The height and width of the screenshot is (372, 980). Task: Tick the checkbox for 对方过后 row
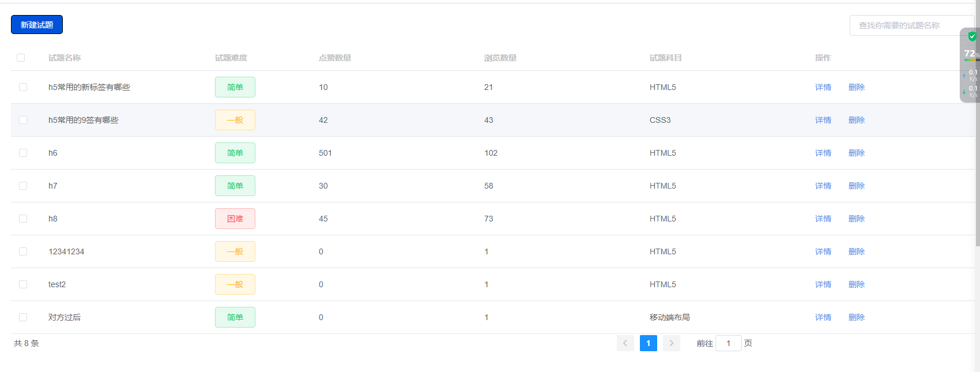(23, 317)
